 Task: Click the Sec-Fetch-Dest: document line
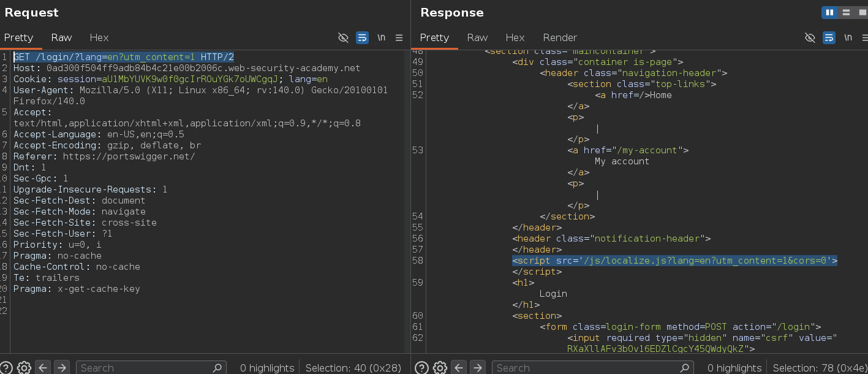click(79, 200)
